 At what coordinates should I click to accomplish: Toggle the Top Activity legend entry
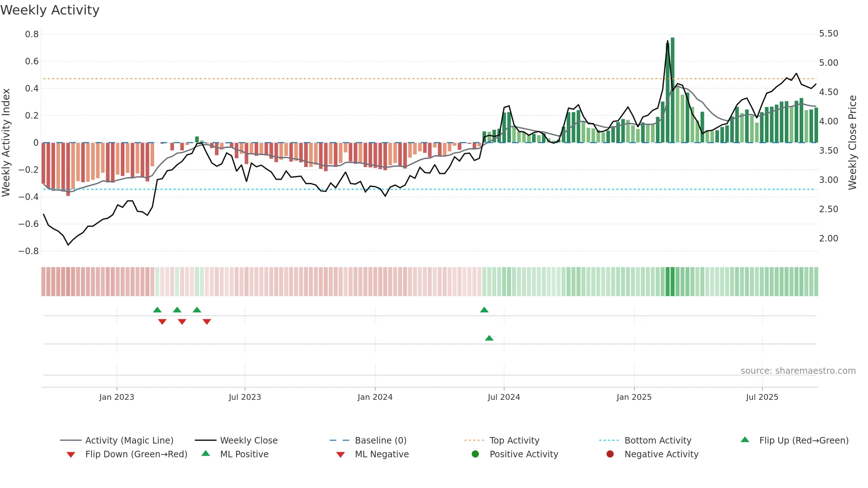pyautogui.click(x=502, y=440)
